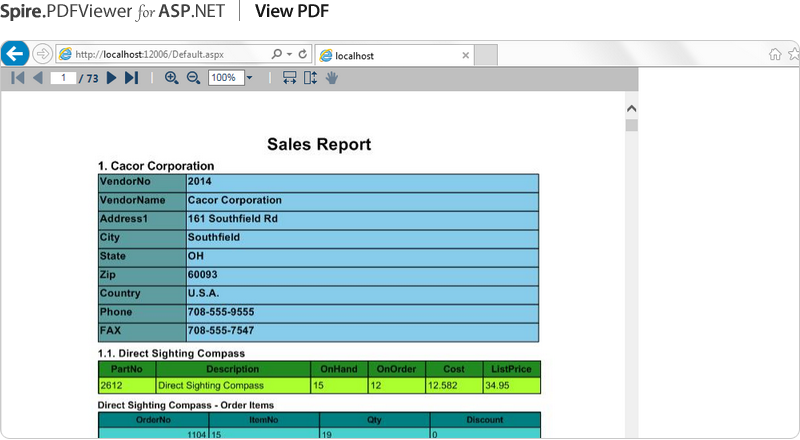The image size is (800, 440).
Task: Open address bar search dropdown arrow
Action: click(x=289, y=54)
